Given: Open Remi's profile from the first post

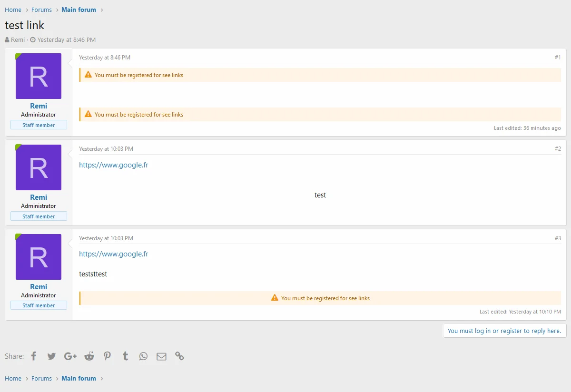Looking at the screenshot, I should tap(39, 106).
